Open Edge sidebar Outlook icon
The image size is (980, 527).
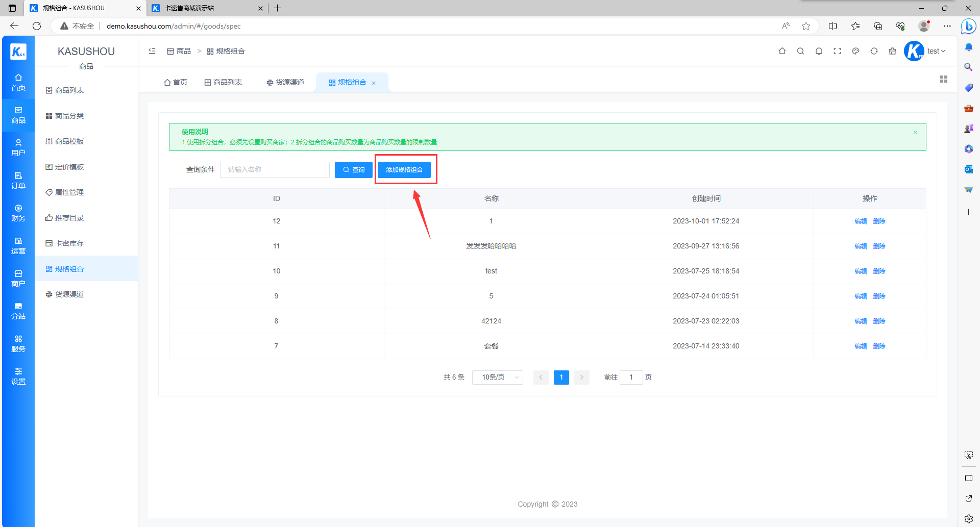point(968,169)
